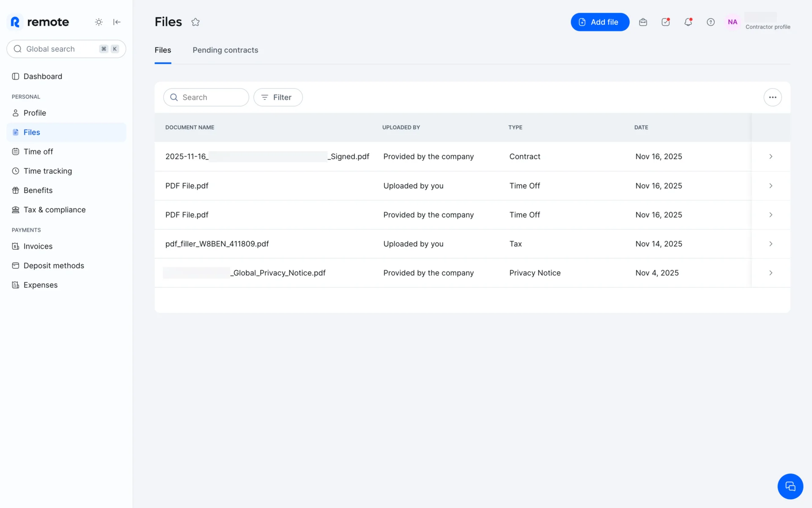Open the three-dots table options menu
This screenshot has height=508, width=812.
[x=772, y=97]
